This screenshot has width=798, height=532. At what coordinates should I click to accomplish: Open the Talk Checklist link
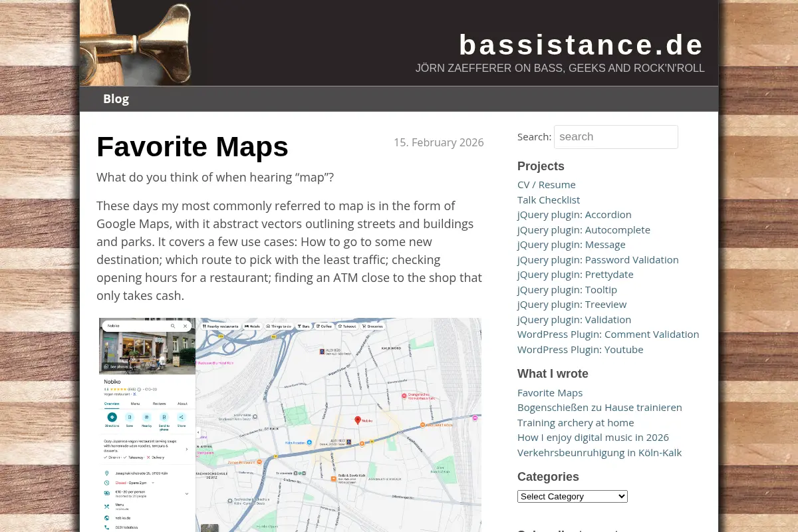pyautogui.click(x=549, y=199)
